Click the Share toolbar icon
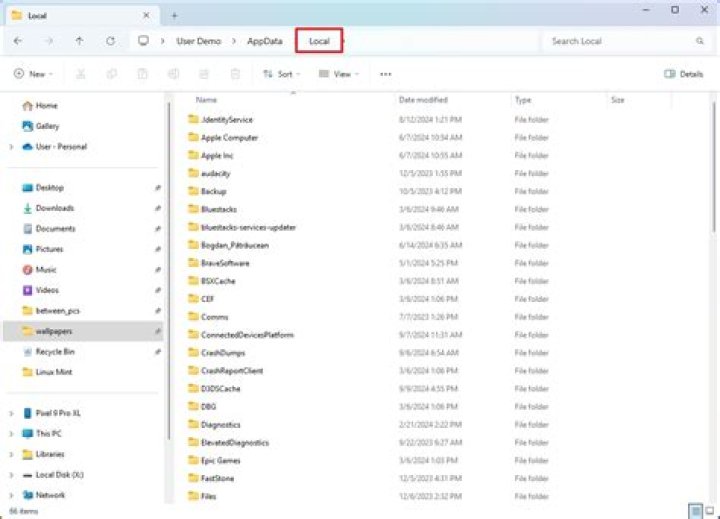Viewport: 720px width, 519px height. click(204, 74)
